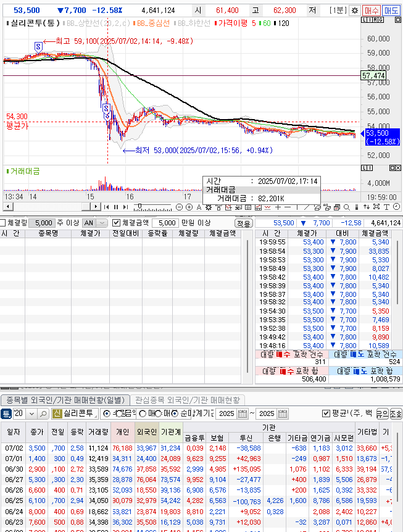Zoom out chart with minus circle
The height and width of the screenshot is (532, 403).
pyautogui.click(x=180, y=207)
